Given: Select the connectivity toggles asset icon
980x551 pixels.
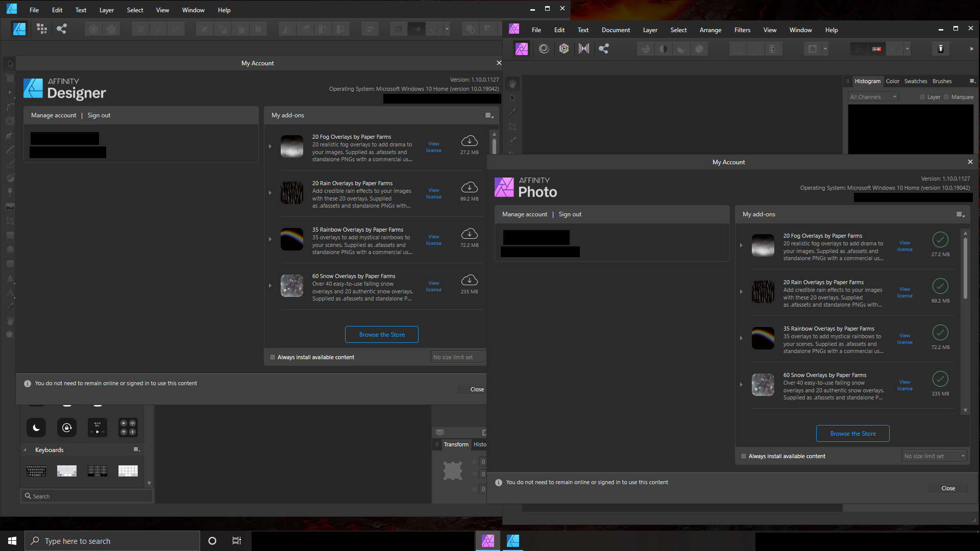Looking at the screenshot, I should [x=128, y=428].
